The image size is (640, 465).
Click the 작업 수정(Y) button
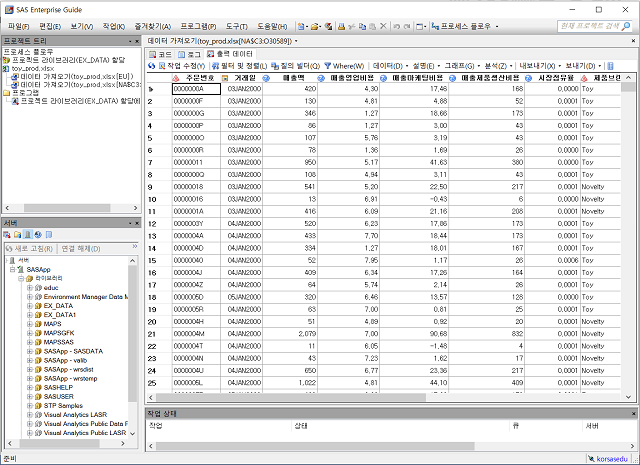pos(182,66)
